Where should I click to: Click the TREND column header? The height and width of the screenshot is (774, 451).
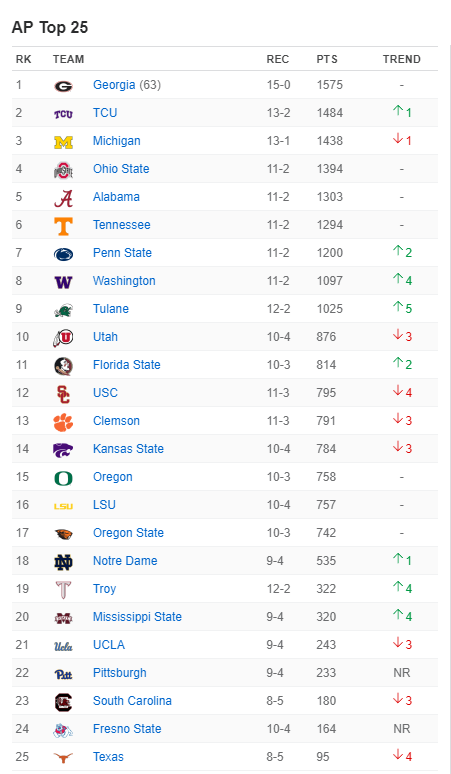401,59
